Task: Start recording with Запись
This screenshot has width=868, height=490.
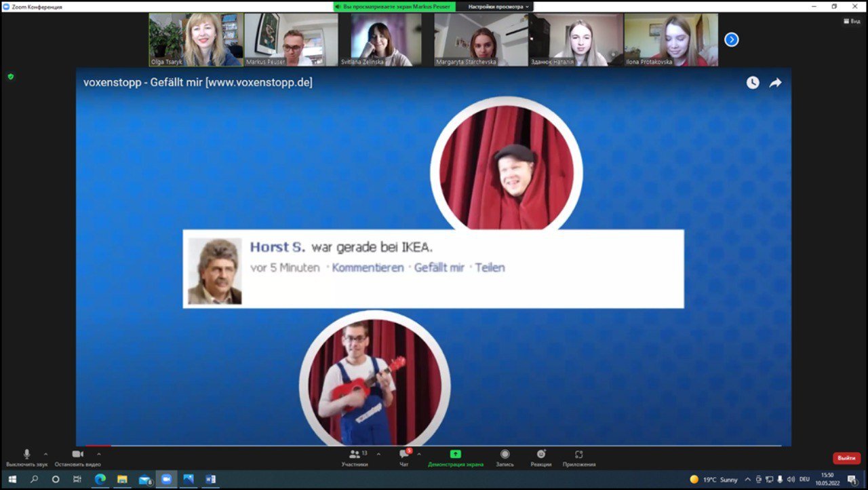Action: (x=505, y=458)
